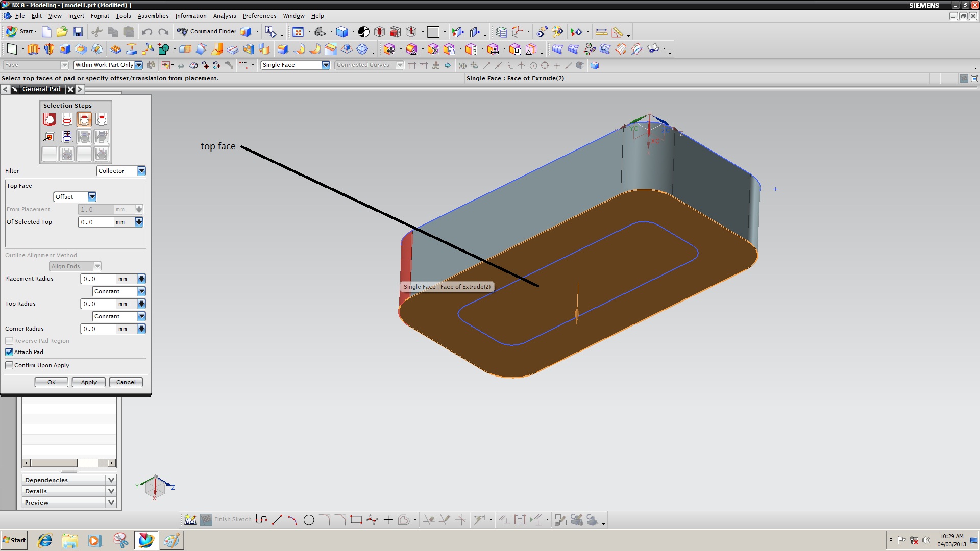The height and width of the screenshot is (551, 980).
Task: Open the Measure Distance tool
Action: (x=602, y=32)
